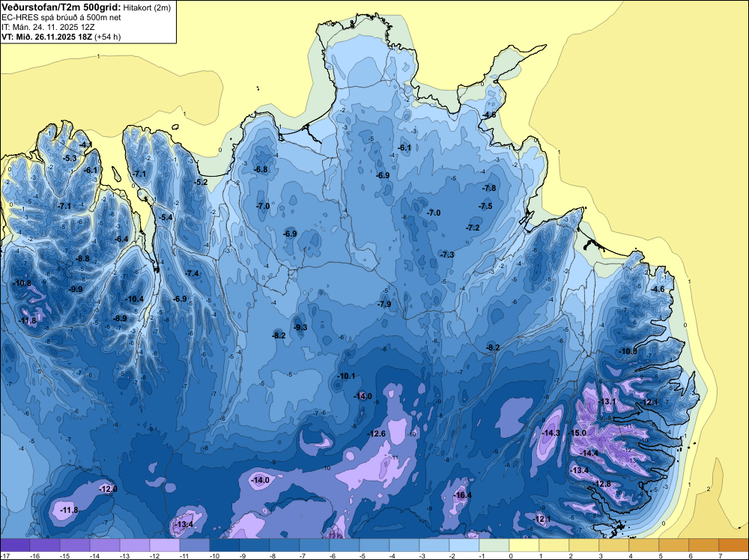The height and width of the screenshot is (560, 749).
Task: Click the legend number label '-5'
Action: [x=361, y=556]
